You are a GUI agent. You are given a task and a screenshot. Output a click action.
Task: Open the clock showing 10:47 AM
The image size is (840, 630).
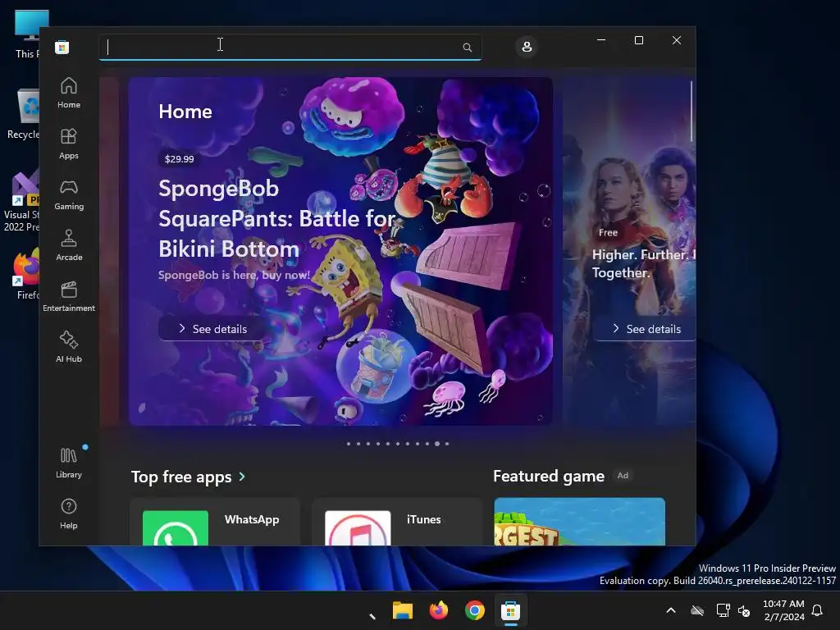coord(783,610)
